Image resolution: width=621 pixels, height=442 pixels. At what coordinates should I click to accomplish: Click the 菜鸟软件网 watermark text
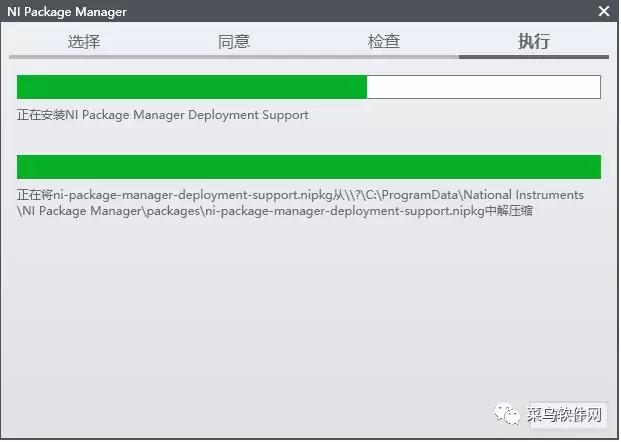(565, 414)
